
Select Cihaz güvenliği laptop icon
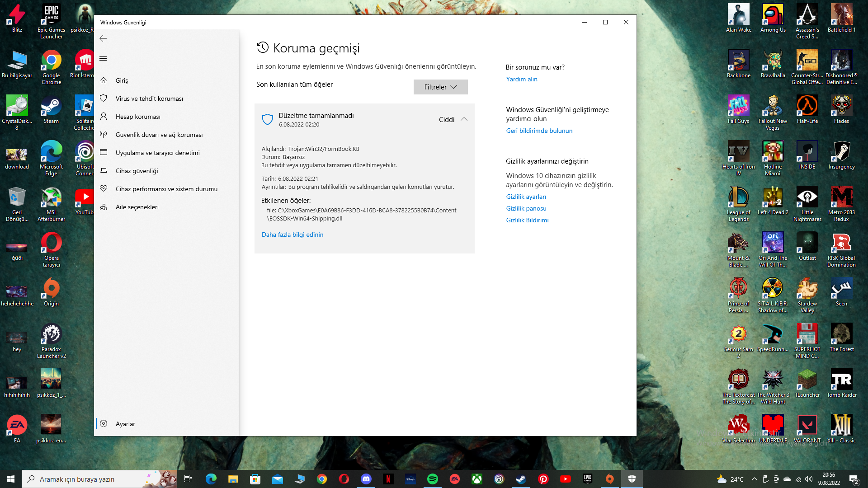pyautogui.click(x=104, y=170)
